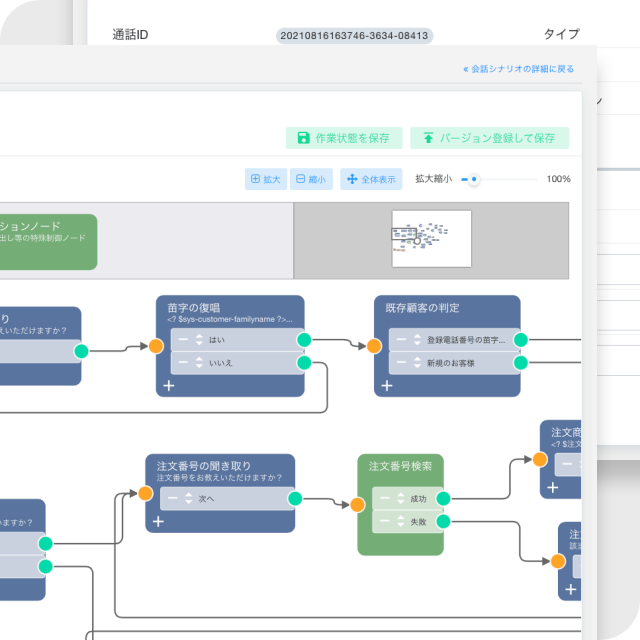Viewport: 640px width, 640px height.
Task: Add an option to 苗字の復唱 node with plus icon
Action: pos(169,384)
